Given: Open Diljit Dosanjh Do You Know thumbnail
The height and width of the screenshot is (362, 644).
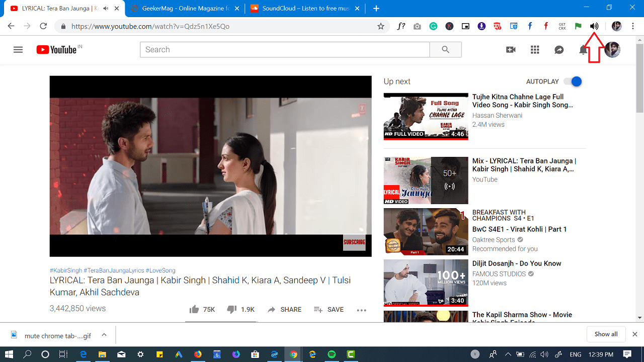Looking at the screenshot, I should (426, 283).
